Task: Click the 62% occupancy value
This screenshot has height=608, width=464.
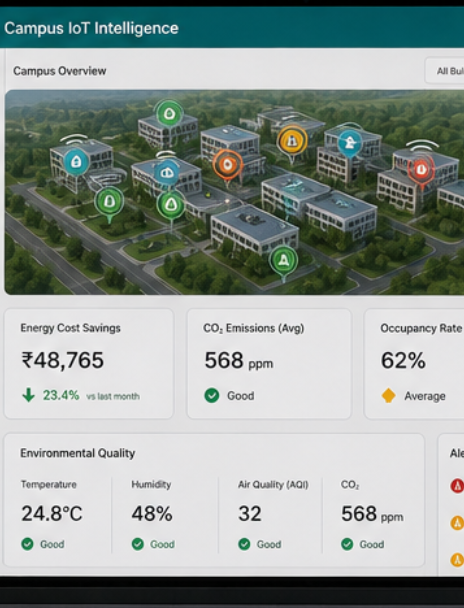Action: click(x=403, y=361)
